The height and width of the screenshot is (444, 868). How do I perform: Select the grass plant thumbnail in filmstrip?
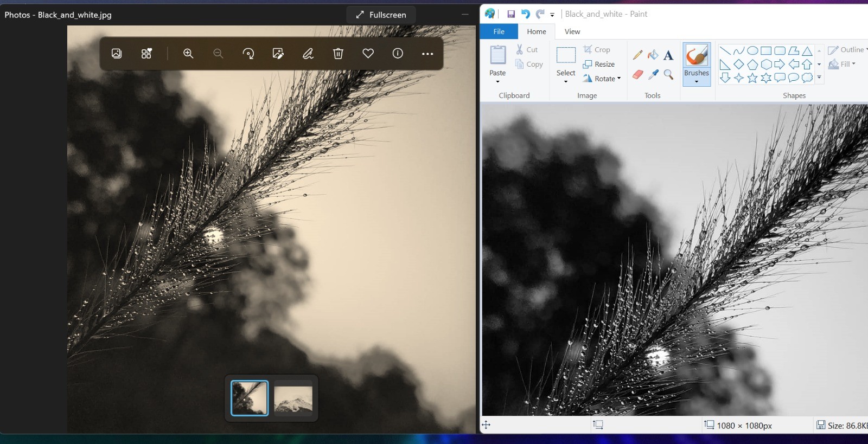coord(250,398)
